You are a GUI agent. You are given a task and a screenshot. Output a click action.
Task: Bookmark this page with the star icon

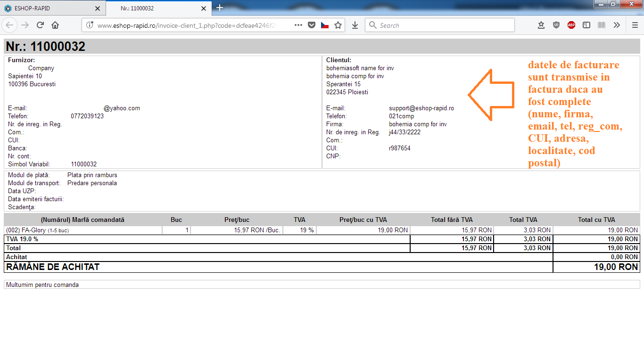pos(338,25)
